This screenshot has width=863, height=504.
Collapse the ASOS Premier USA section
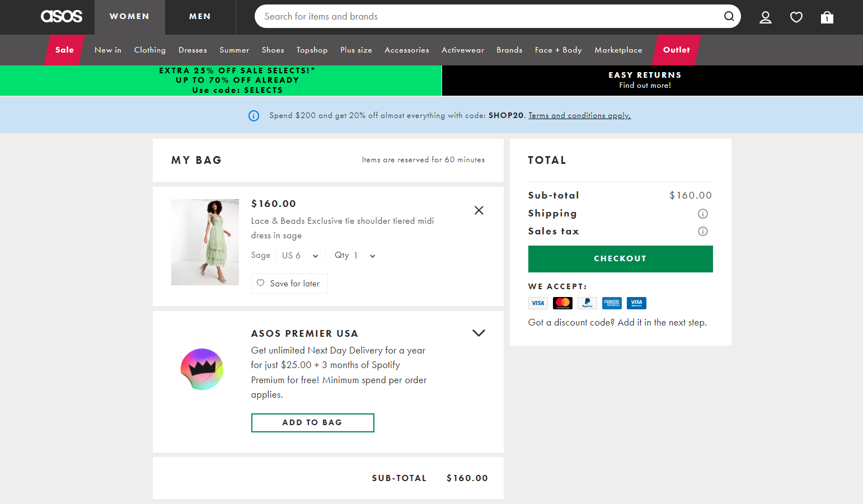(479, 332)
